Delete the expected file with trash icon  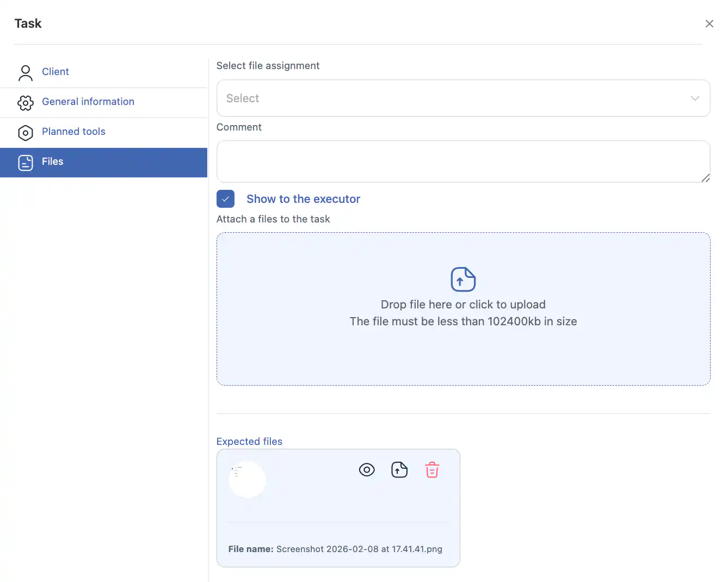[432, 469]
